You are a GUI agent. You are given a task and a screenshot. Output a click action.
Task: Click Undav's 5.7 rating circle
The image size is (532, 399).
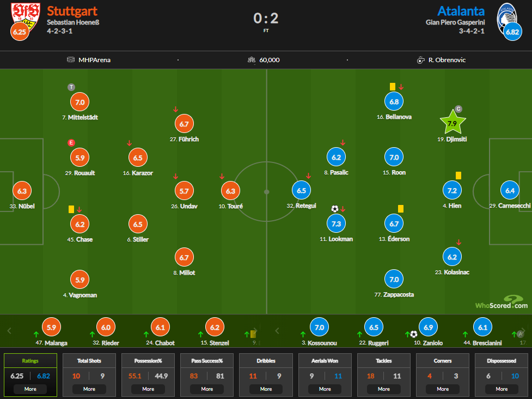tap(184, 191)
